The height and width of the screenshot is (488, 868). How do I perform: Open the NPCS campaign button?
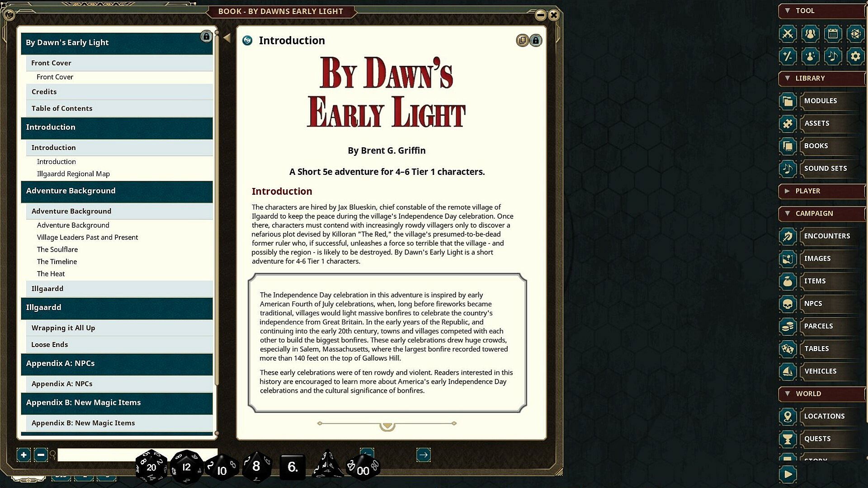pyautogui.click(x=813, y=304)
